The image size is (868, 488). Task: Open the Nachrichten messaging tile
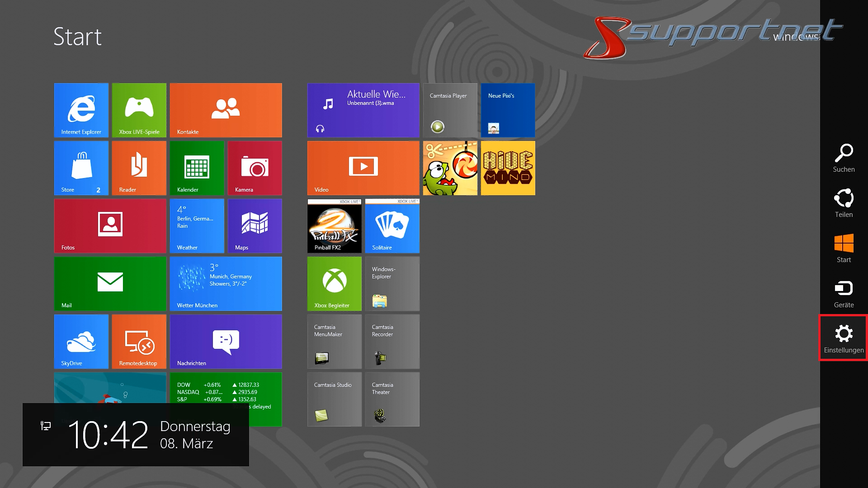click(226, 342)
